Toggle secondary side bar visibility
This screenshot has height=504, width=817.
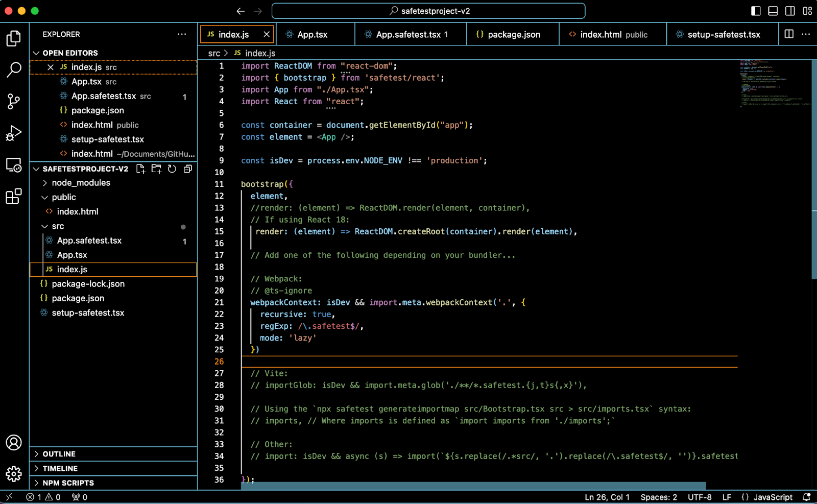point(790,11)
